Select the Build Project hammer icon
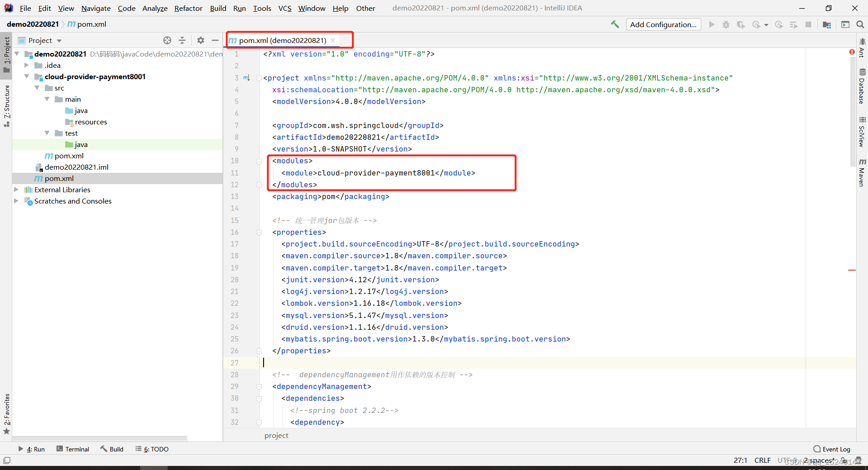868x470 pixels. 615,24
